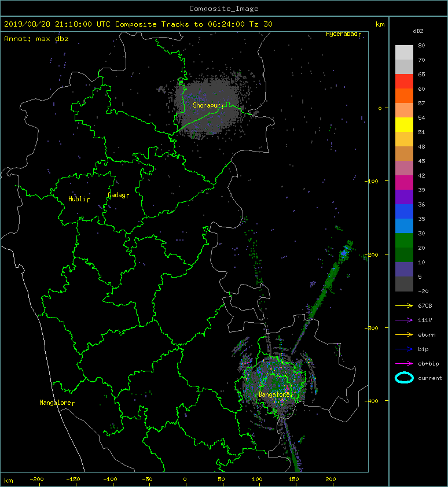Pick the green 20-30 dBZ swatch
Image resolution: width=448 pixels, height=487 pixels.
click(x=404, y=240)
